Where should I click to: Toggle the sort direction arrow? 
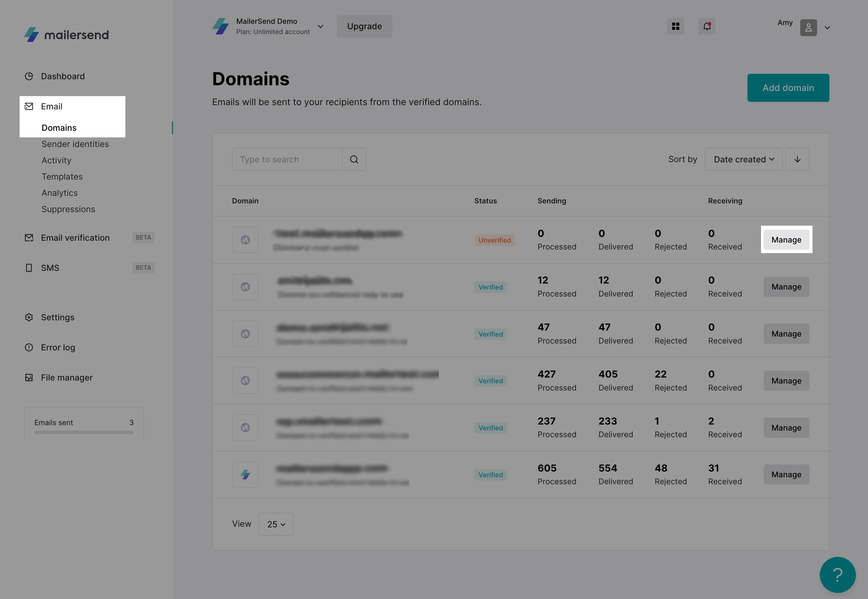pos(797,159)
